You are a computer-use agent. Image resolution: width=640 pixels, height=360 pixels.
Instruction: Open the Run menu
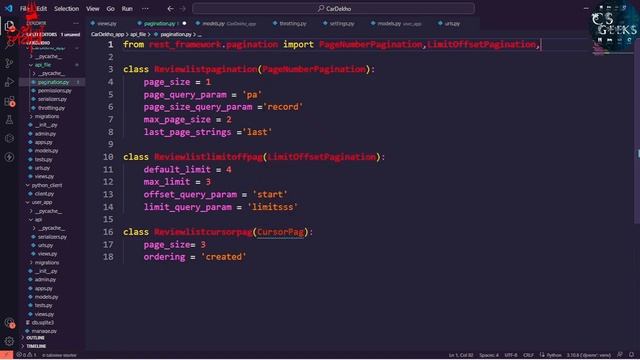pos(127,9)
